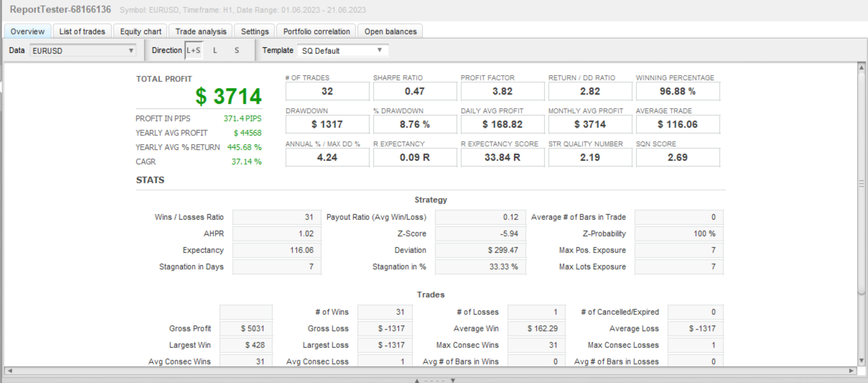Click the # of Losses value field
The width and height of the screenshot is (868, 383).
[x=537, y=312]
